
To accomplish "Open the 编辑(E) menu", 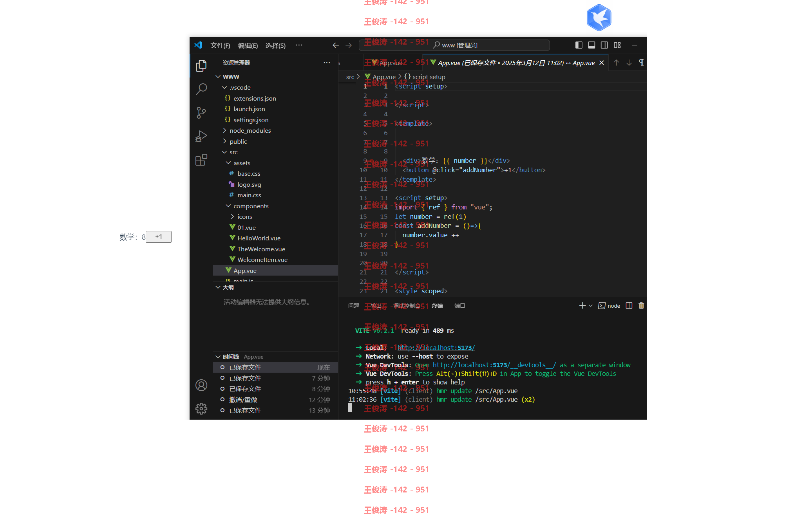I will tap(248, 45).
